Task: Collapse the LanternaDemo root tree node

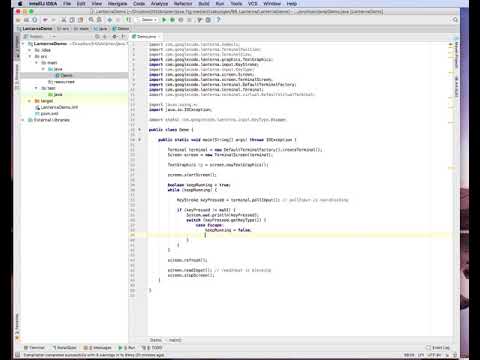Action: coord(23,44)
